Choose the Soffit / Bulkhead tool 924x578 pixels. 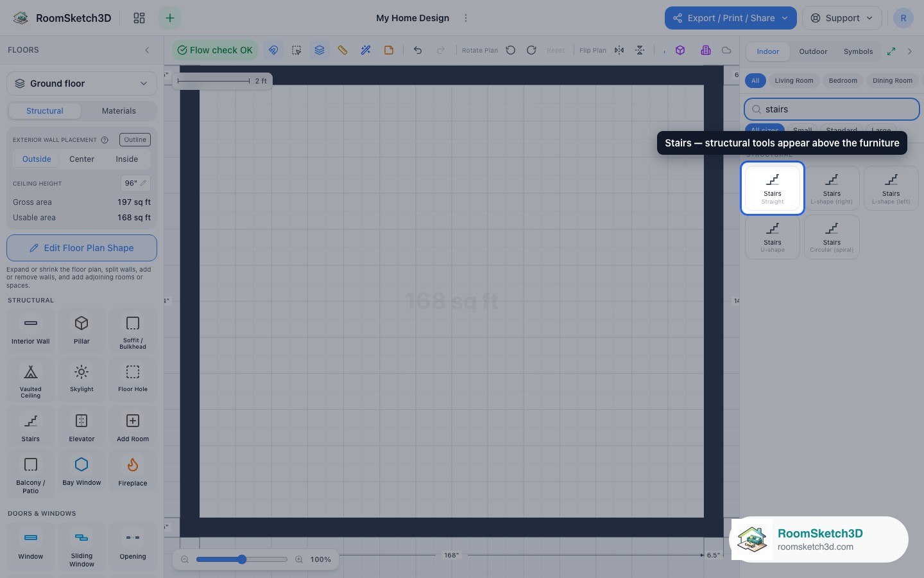point(133,330)
